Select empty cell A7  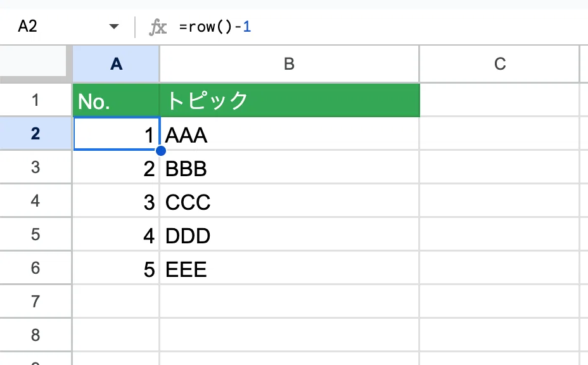[116, 301]
